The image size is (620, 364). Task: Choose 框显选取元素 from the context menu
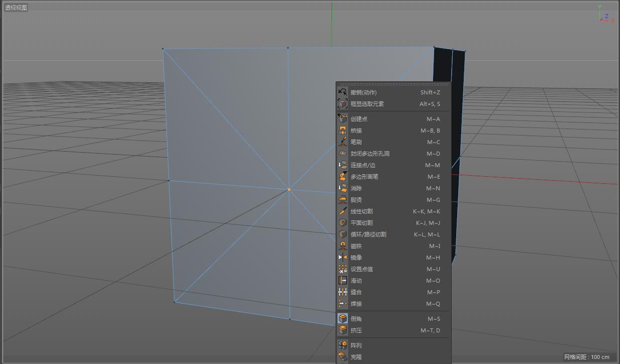pyautogui.click(x=367, y=104)
